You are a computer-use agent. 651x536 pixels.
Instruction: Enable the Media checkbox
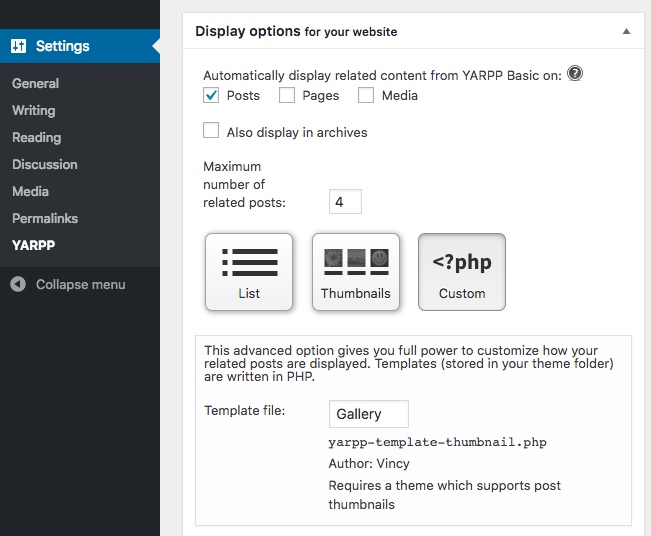click(x=366, y=95)
